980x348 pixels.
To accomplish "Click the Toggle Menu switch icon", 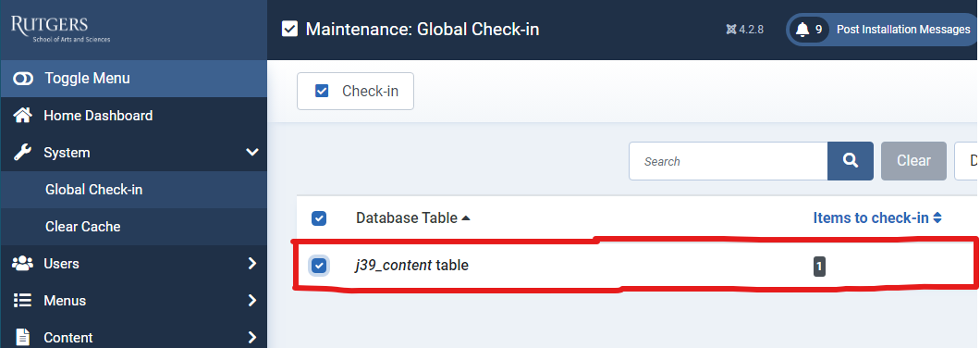I will click(23, 79).
